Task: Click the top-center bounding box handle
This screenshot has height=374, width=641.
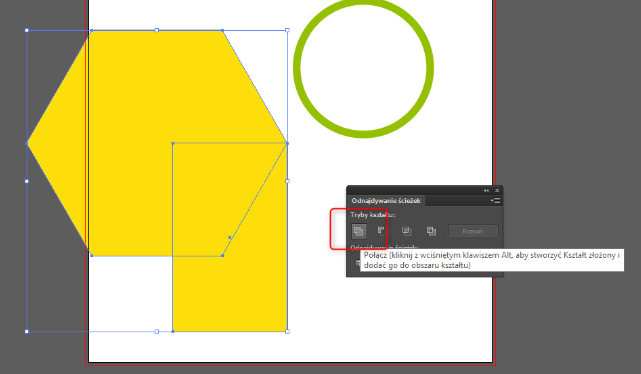Action: [x=157, y=30]
